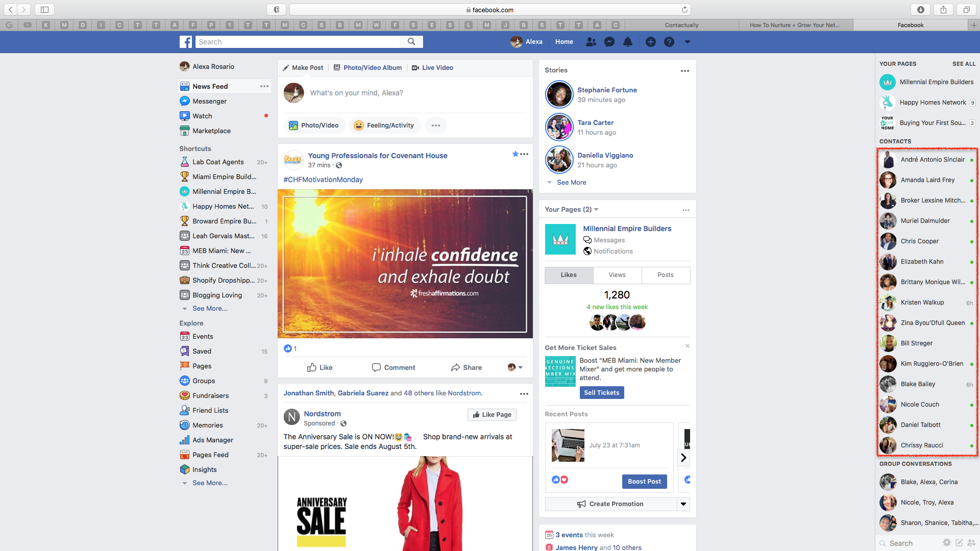The image size is (980, 551).
Task: Click the browser reload icon
Action: [x=684, y=10]
